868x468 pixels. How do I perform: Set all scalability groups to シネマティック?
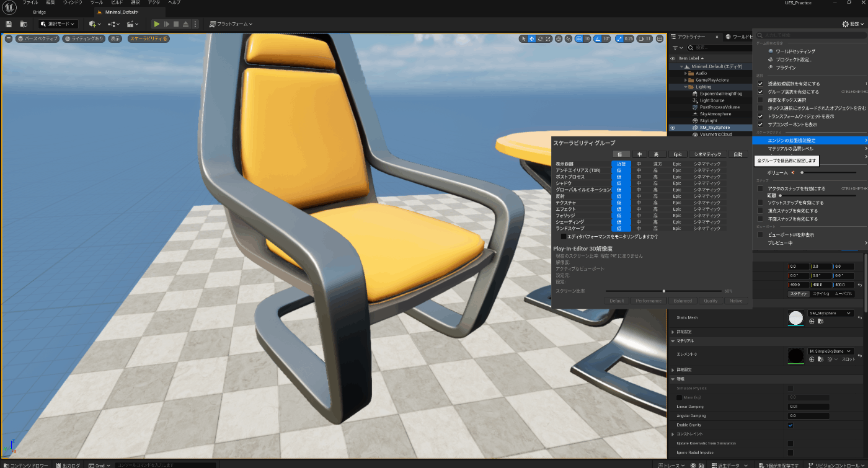[707, 154]
